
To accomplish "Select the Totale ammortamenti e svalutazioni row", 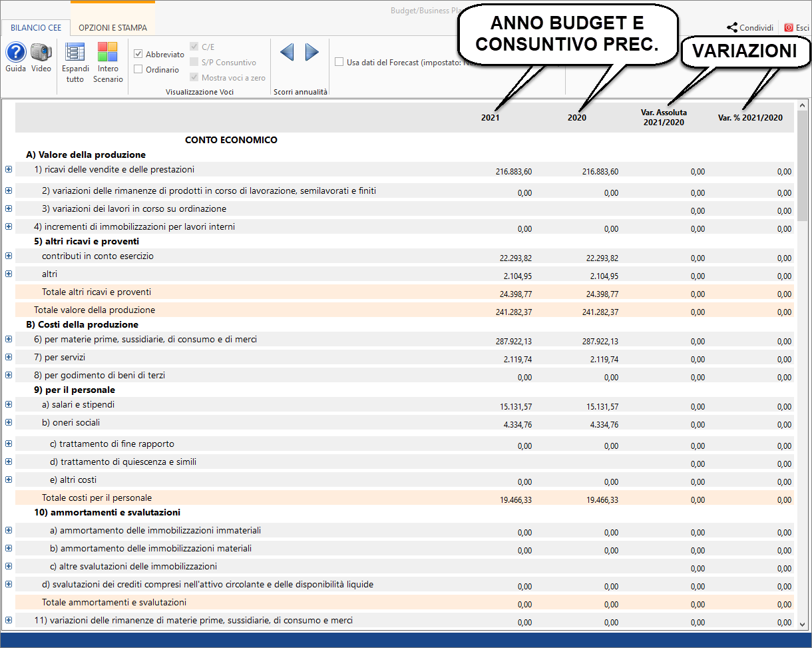I will click(x=405, y=602).
